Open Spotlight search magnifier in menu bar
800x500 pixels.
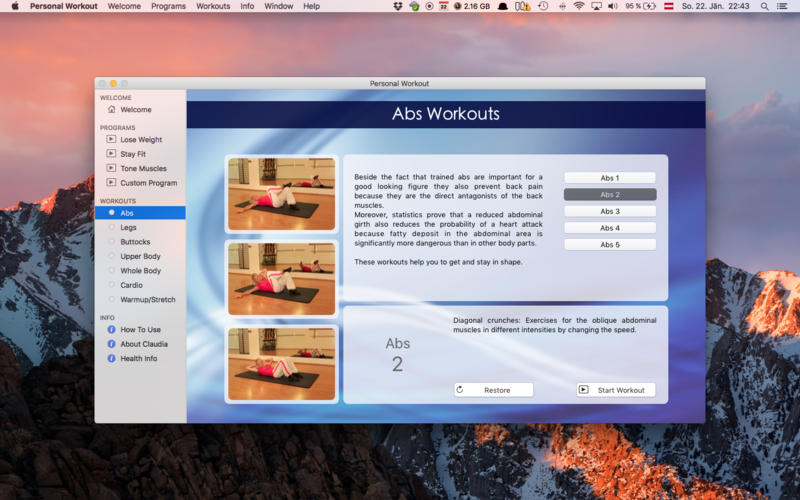(x=764, y=6)
